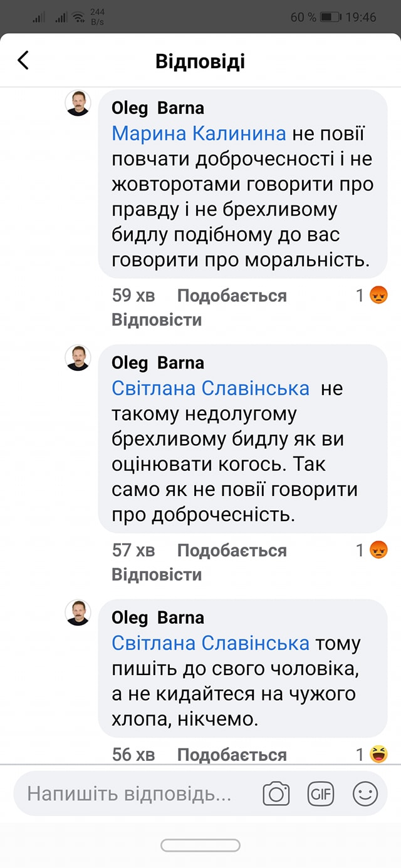The height and width of the screenshot is (868, 401).
Task: View the laughing reaction on third comment
Action: point(380,754)
